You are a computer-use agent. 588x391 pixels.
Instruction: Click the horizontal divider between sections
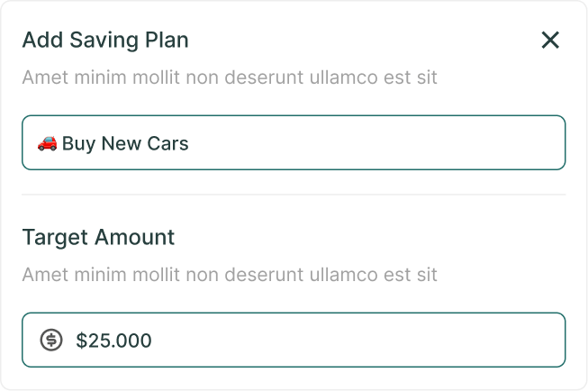pos(294,195)
